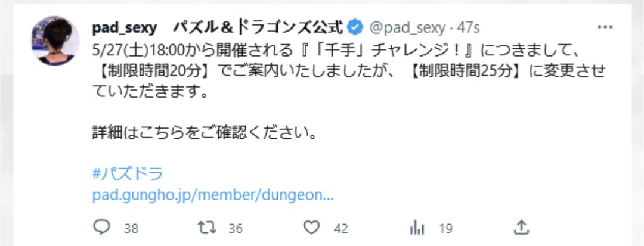View analytics via the bar chart icon
This screenshot has height=246, width=644.
pos(417,227)
